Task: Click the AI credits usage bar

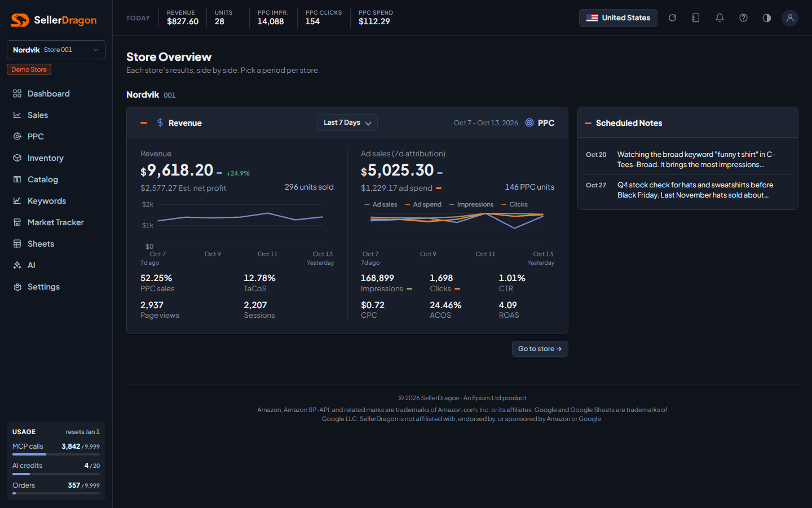Action: tap(56, 474)
